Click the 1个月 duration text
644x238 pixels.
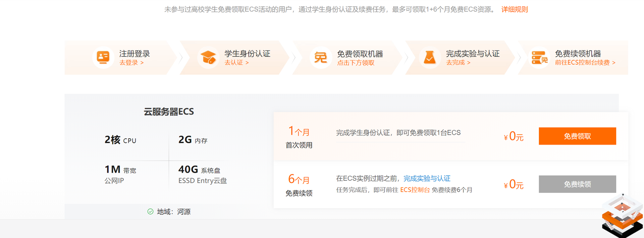click(299, 131)
